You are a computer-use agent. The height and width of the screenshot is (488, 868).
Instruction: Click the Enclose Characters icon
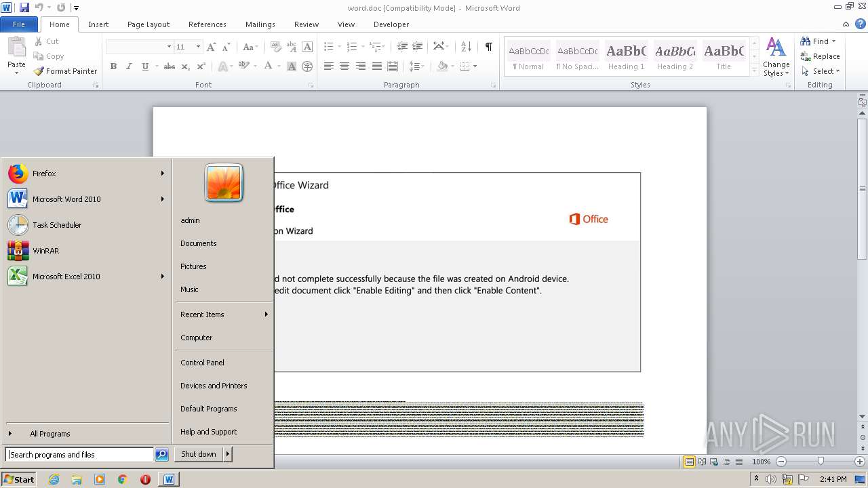click(307, 66)
